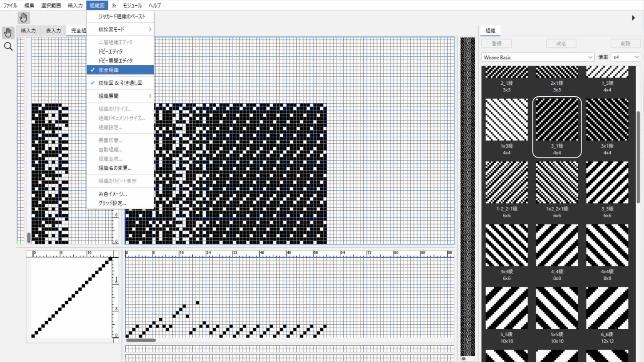The height and width of the screenshot is (362, 644).
Task: Open the 倍率 x4 dropdown
Action: [x=625, y=57]
